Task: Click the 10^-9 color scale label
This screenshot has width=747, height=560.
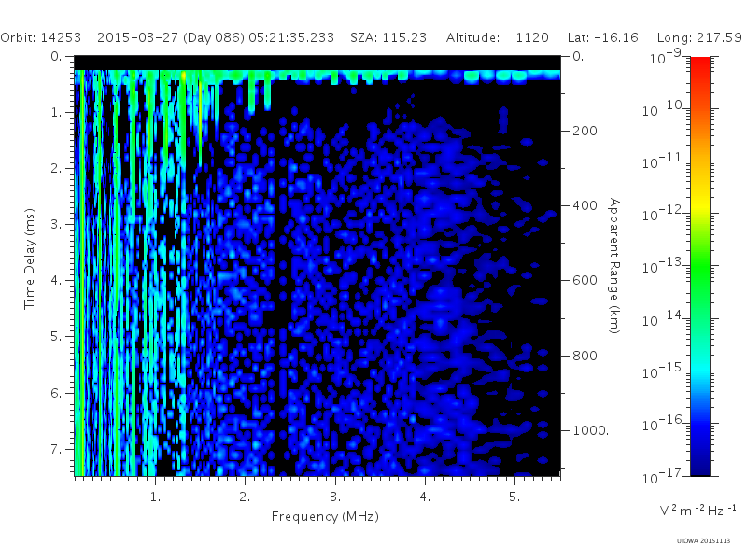Action: coord(666,56)
